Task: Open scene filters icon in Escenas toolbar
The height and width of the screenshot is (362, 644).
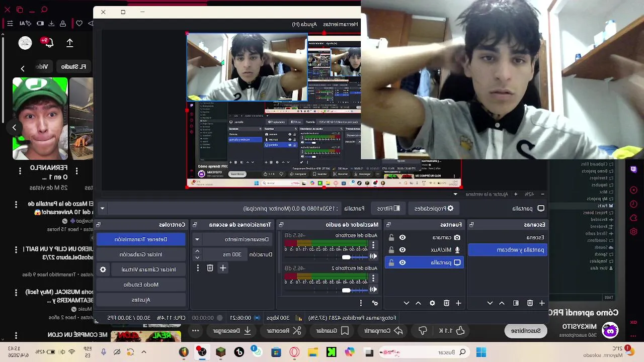Action: (x=516, y=303)
